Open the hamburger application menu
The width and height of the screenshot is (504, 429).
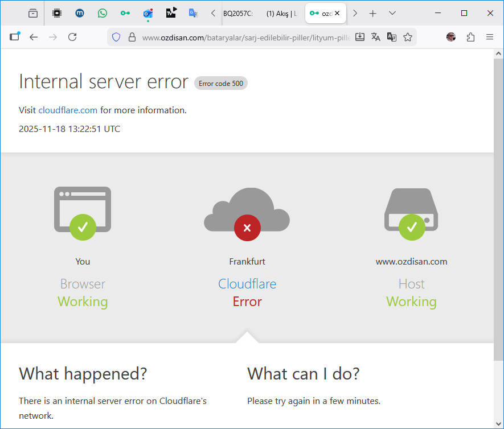(490, 37)
